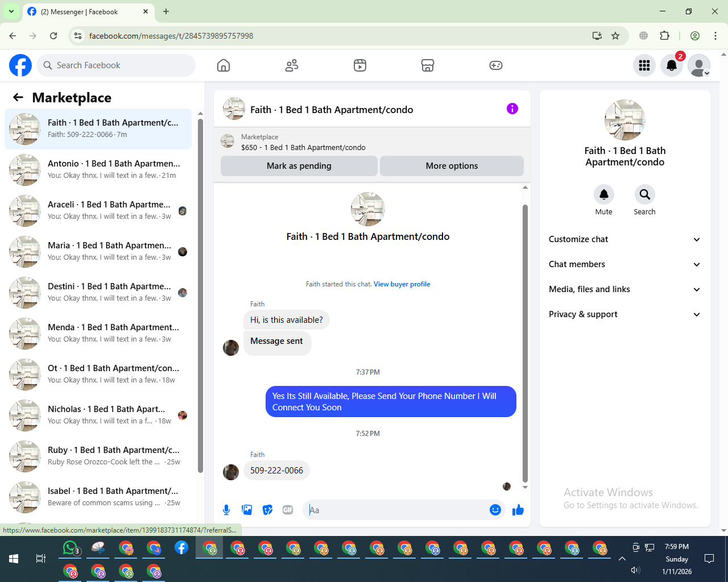Reload the page
The height and width of the screenshot is (582, 728).
(x=53, y=36)
